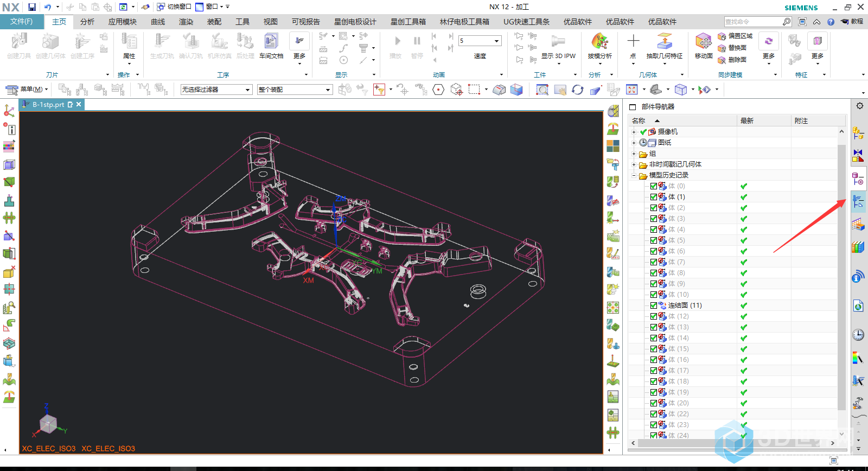Image resolution: width=868 pixels, height=471 pixels.
Task: Click the 切换窗口 button
Action: (174, 7)
